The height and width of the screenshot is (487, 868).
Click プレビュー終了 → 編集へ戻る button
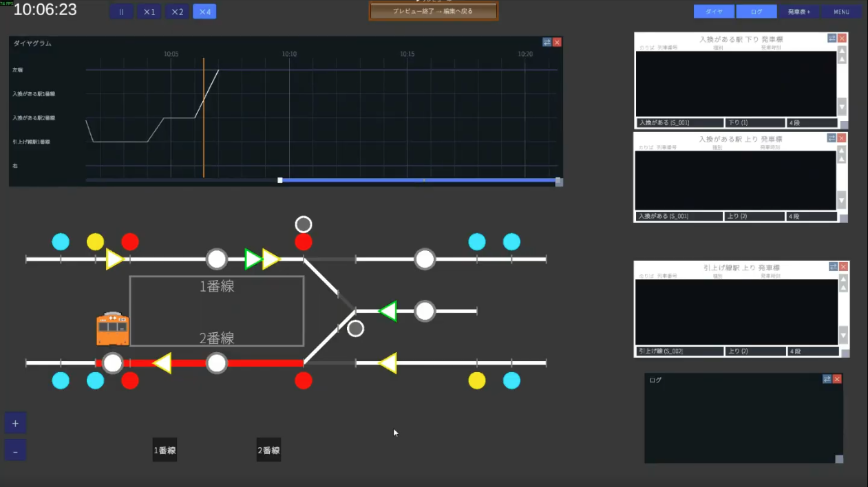pos(433,11)
